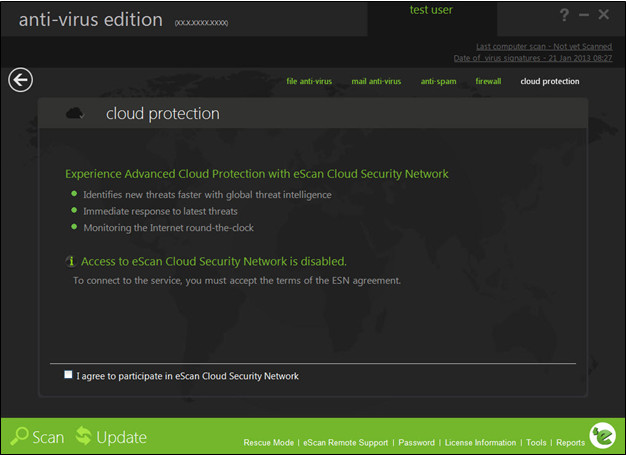Click the green arrows Update icon
Screen dimensions: 626x455
tap(83, 435)
